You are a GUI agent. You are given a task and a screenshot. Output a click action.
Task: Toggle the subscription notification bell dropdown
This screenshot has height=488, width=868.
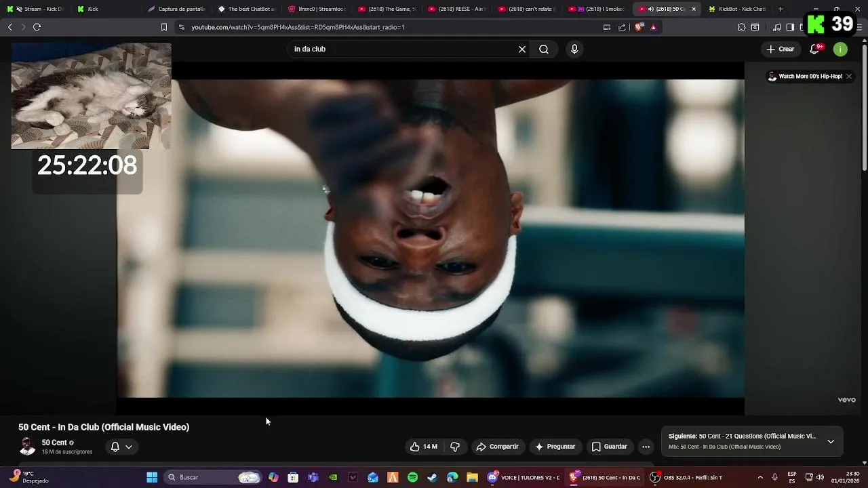click(x=122, y=447)
